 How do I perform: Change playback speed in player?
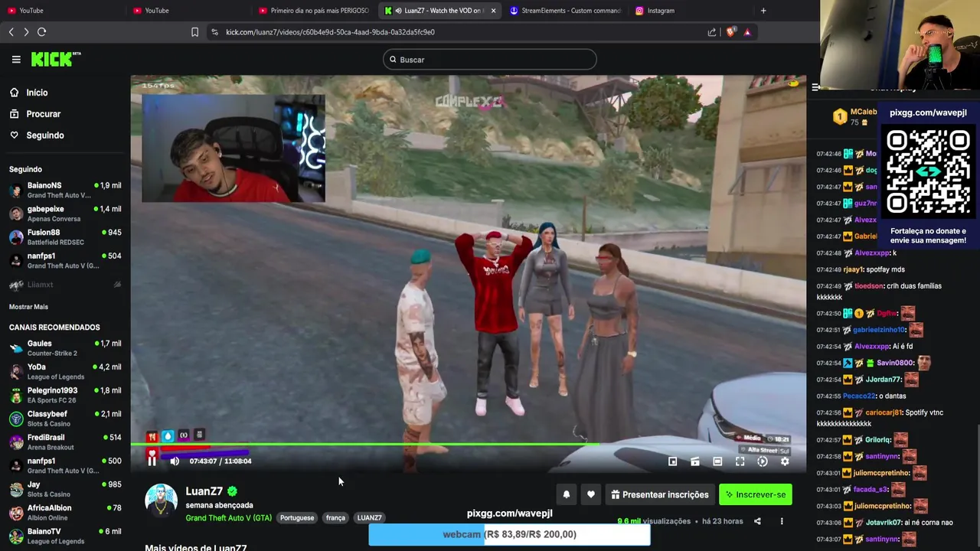tap(763, 461)
